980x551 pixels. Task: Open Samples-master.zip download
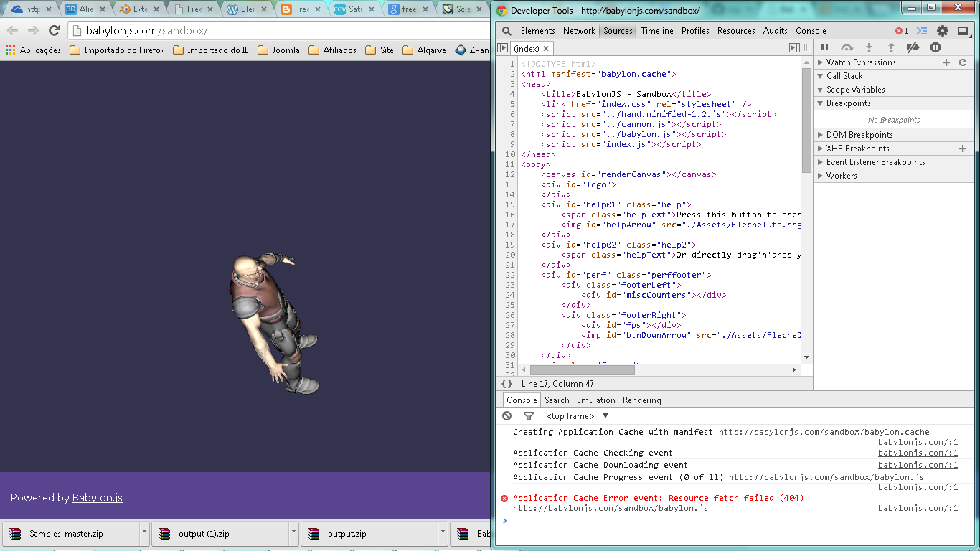coord(70,534)
